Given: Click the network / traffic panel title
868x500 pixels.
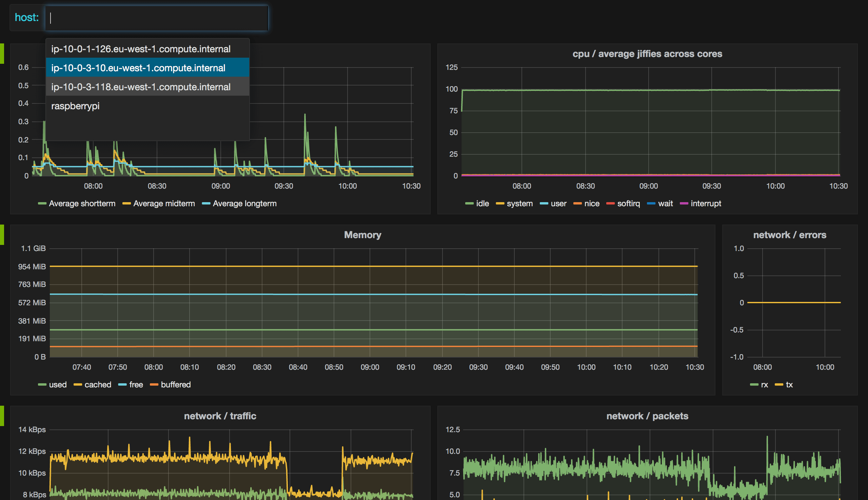Looking at the screenshot, I should [x=219, y=416].
